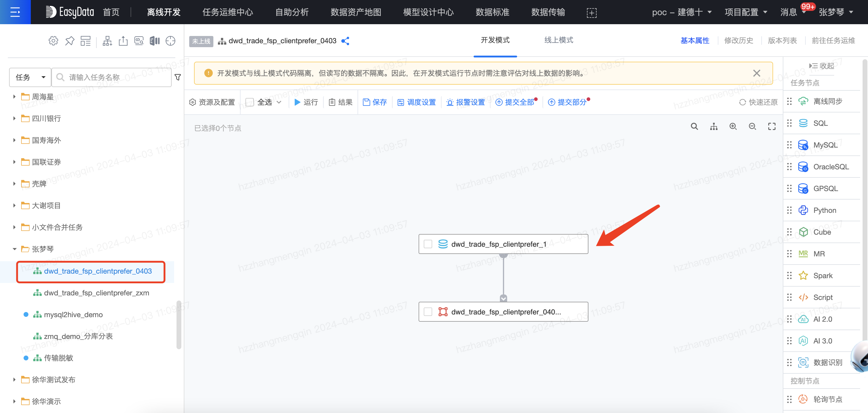The height and width of the screenshot is (413, 868).
Task: Click the share icon beside the dwd_trade_fsp_clientprefer_0403 title
Action: (x=345, y=41)
